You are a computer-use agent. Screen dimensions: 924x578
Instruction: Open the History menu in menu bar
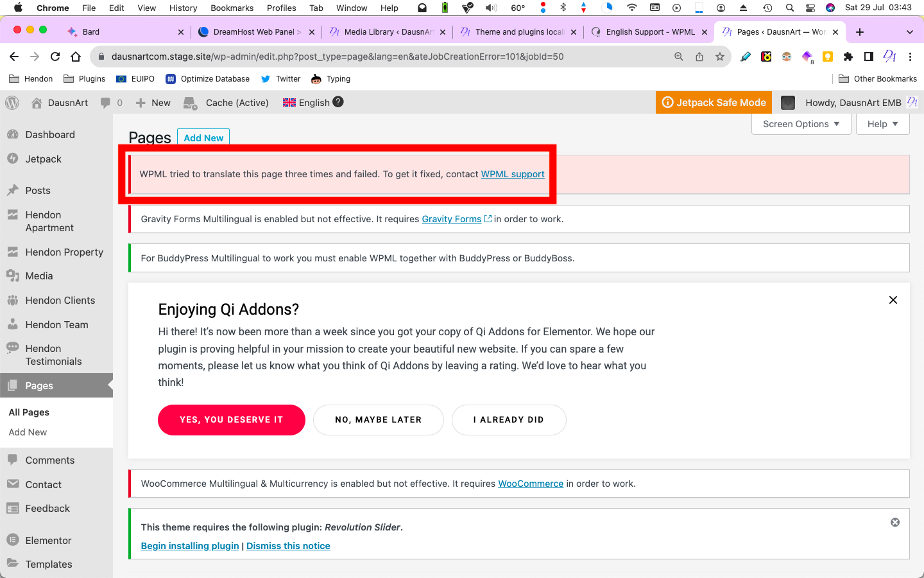pyautogui.click(x=183, y=8)
